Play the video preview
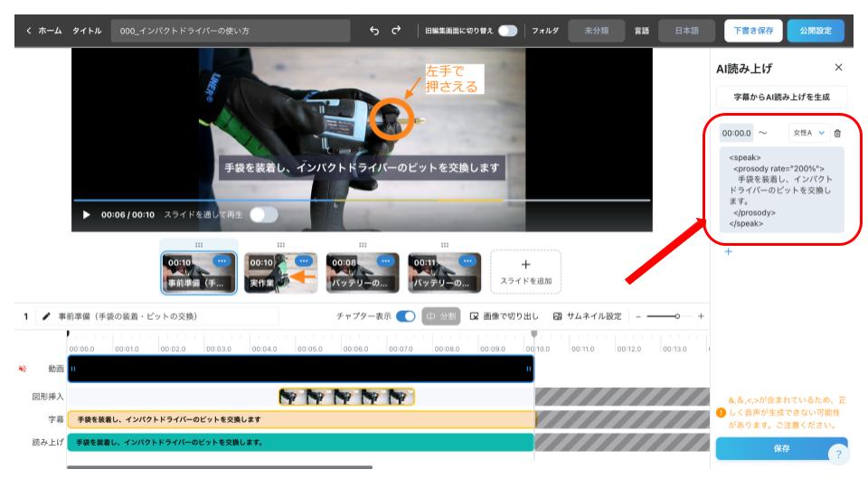The image size is (868, 488). (87, 215)
